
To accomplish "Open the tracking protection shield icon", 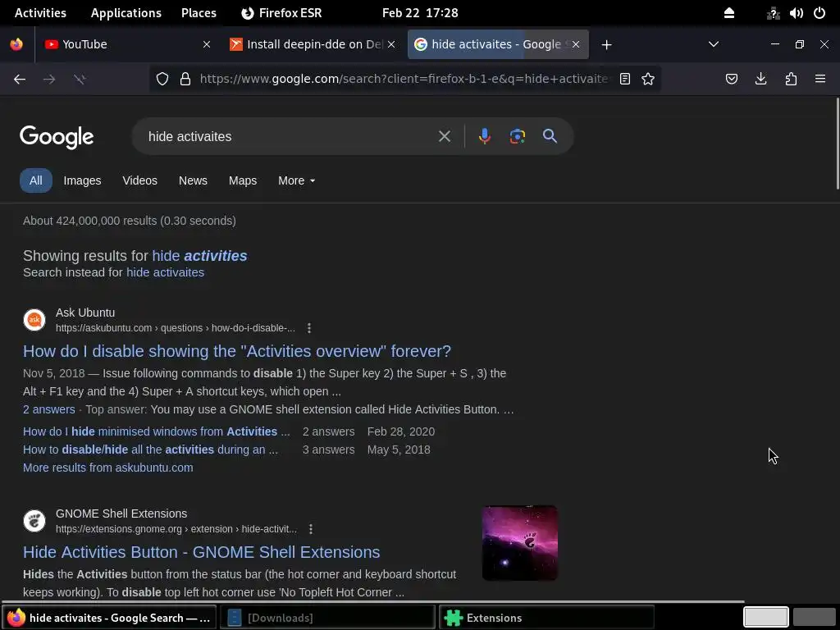I will (162, 80).
